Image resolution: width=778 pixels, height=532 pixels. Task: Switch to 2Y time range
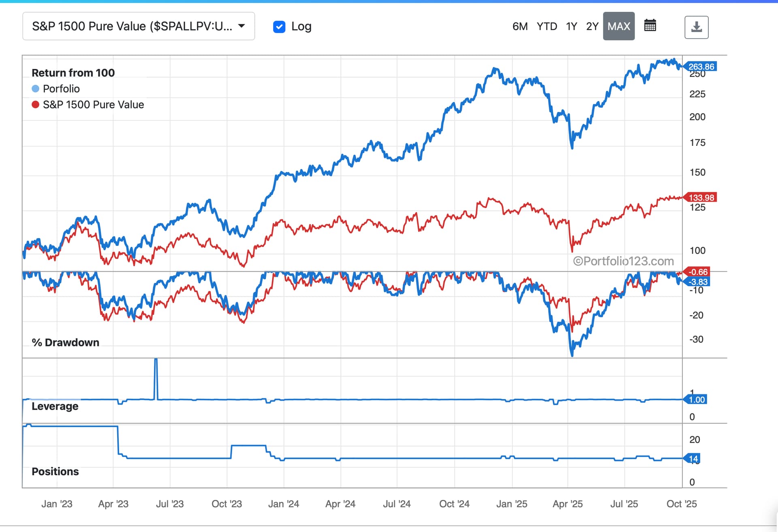point(592,26)
